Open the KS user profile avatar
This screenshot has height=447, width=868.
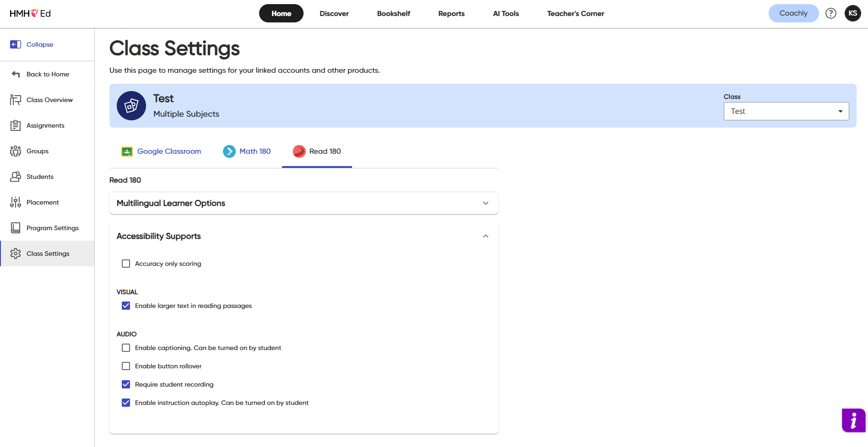[x=853, y=13]
